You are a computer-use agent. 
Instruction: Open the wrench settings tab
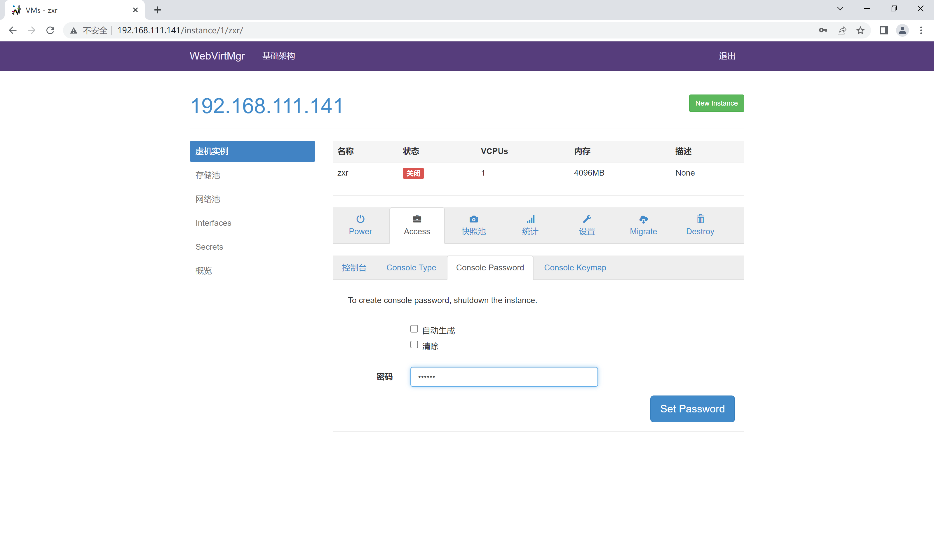click(x=587, y=225)
